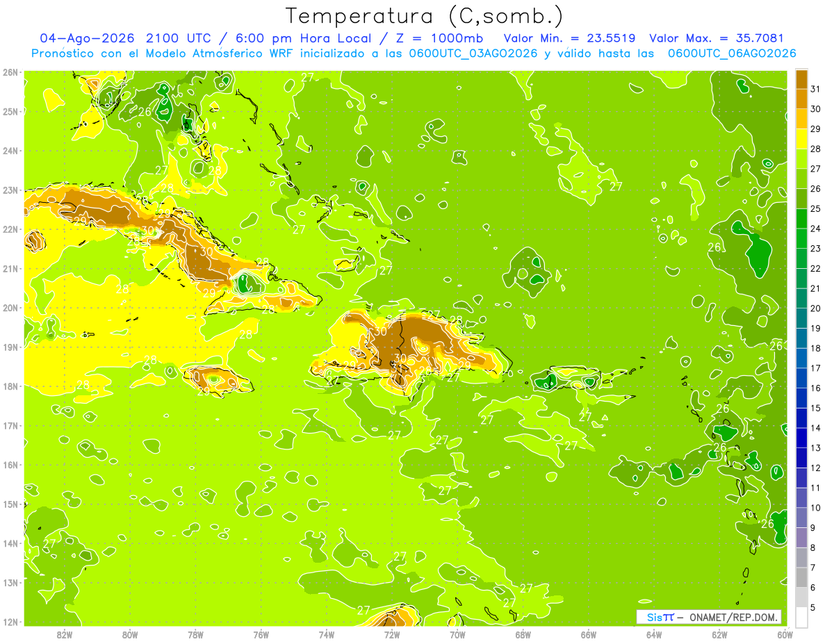Click the 78W longitude axis label
This screenshot has width=834, height=644.
tap(195, 634)
